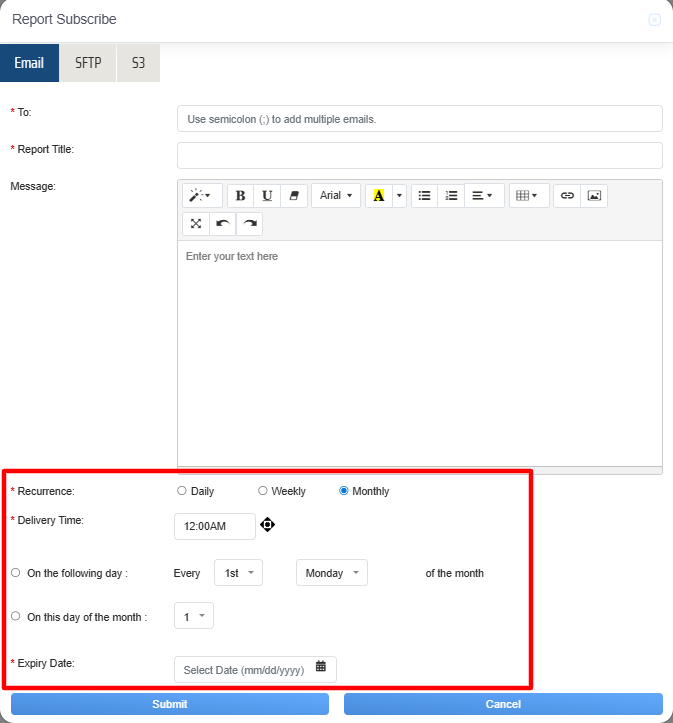673x723 pixels.
Task: Select the Daily recurrence option
Action: pos(181,491)
